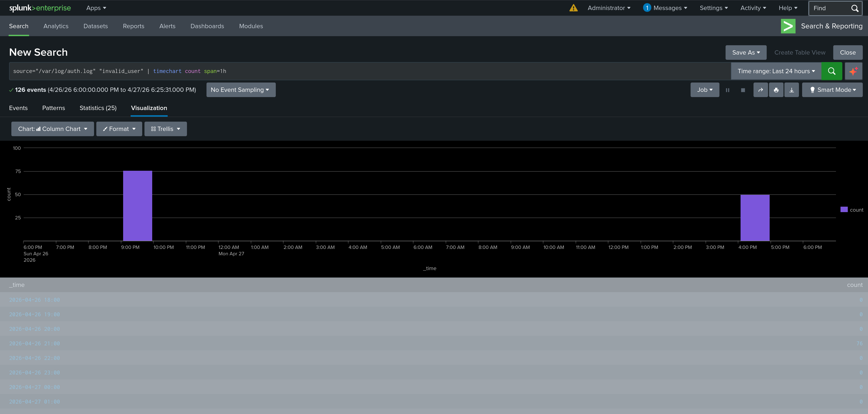The width and height of the screenshot is (868, 414).
Task: Pause the running search job
Action: [727, 90]
